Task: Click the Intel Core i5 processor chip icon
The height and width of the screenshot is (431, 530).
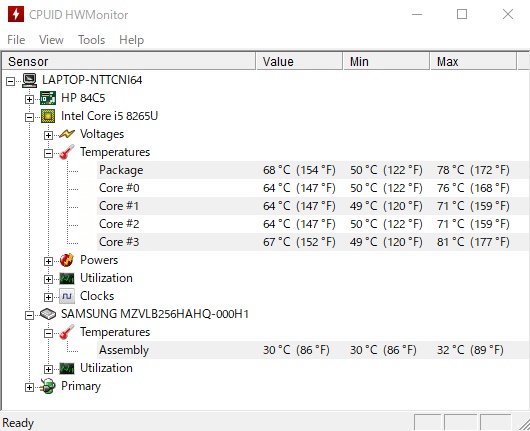Action: tap(48, 116)
